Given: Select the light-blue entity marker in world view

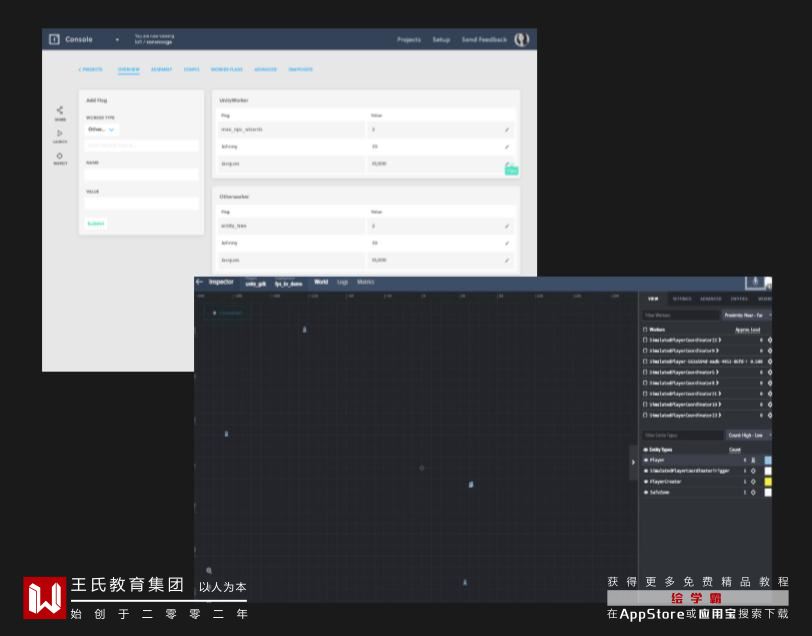Looking at the screenshot, I should coord(471,484).
